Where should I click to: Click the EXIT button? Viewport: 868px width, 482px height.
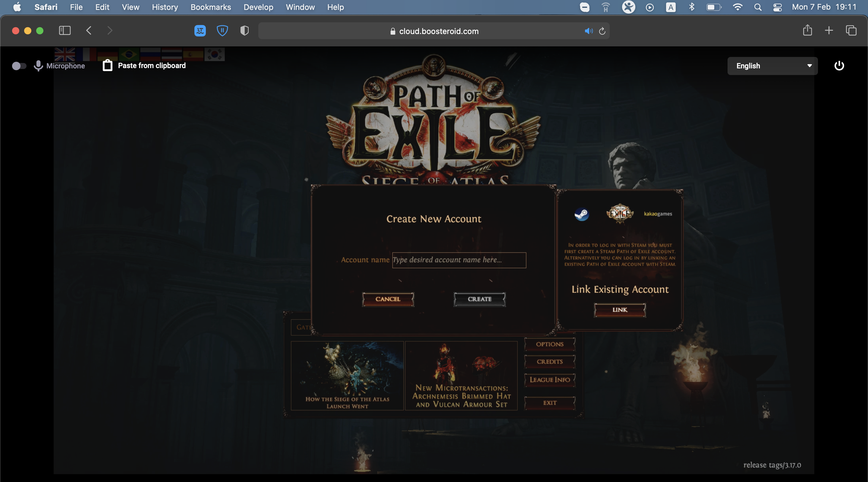tap(549, 403)
